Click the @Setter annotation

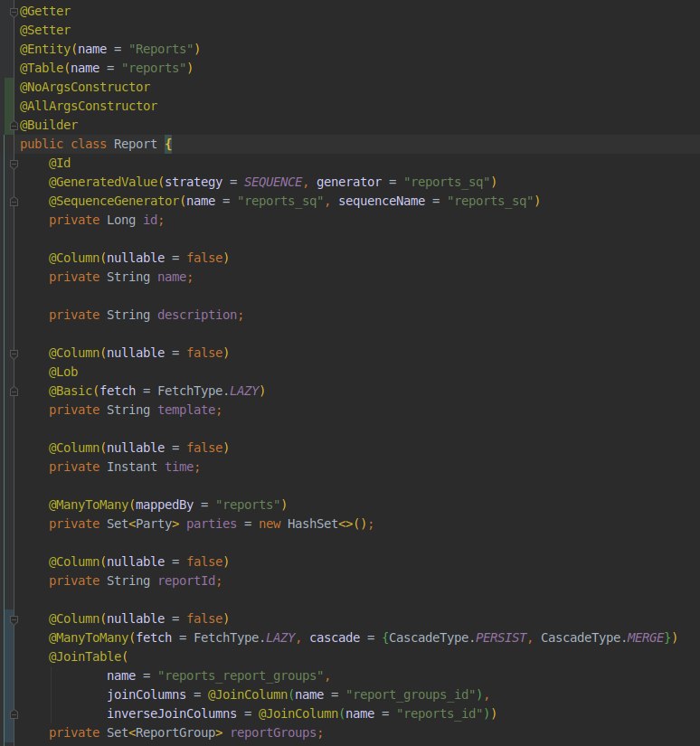(x=45, y=30)
